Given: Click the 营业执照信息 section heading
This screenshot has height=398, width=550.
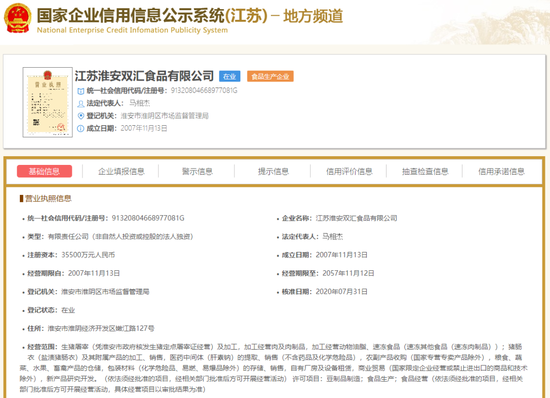Looking at the screenshot, I should tap(48, 198).
